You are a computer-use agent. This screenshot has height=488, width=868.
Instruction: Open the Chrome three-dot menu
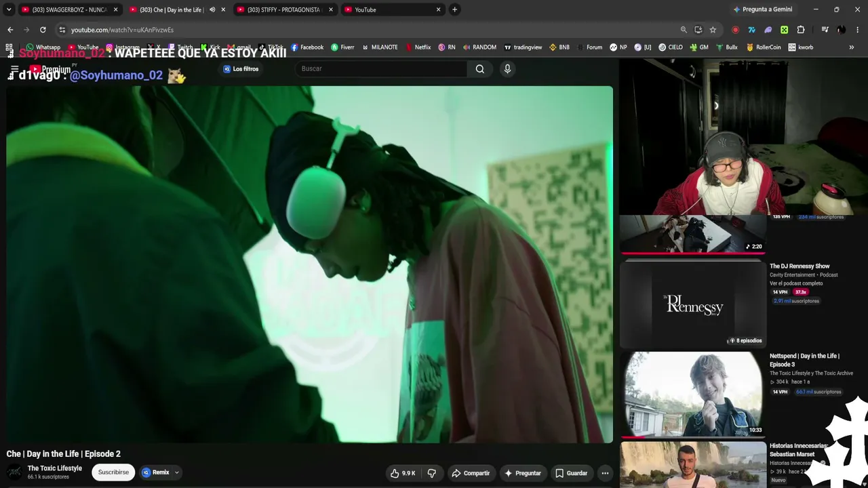[x=857, y=30]
